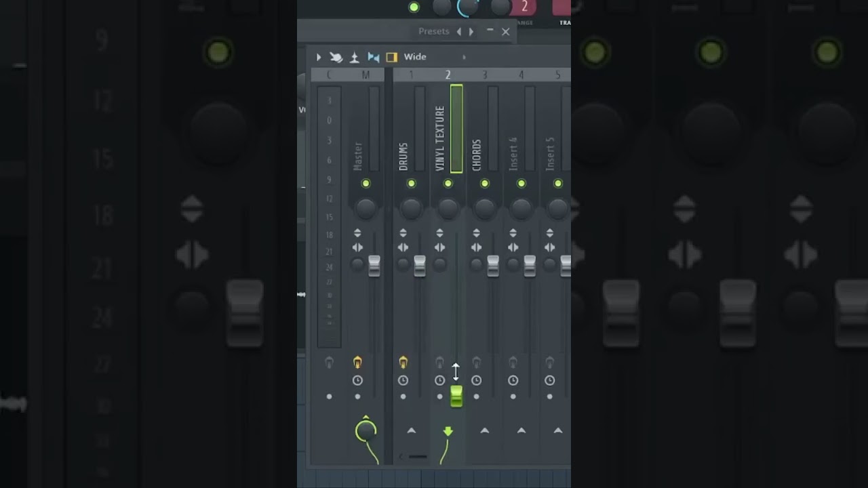The width and height of the screenshot is (868, 488).
Task: Swap stereo channels on Master track
Action: (357, 248)
